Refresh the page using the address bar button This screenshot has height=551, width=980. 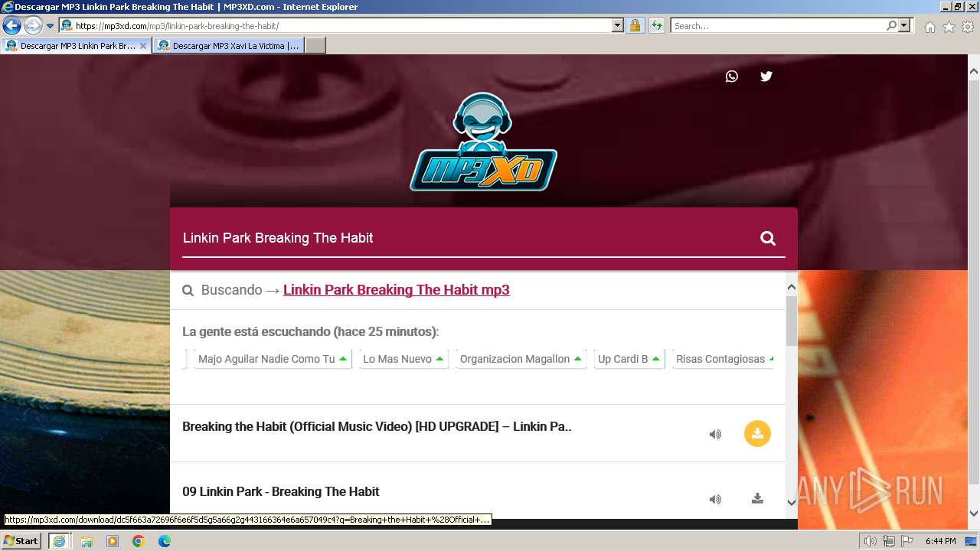pyautogui.click(x=656, y=25)
